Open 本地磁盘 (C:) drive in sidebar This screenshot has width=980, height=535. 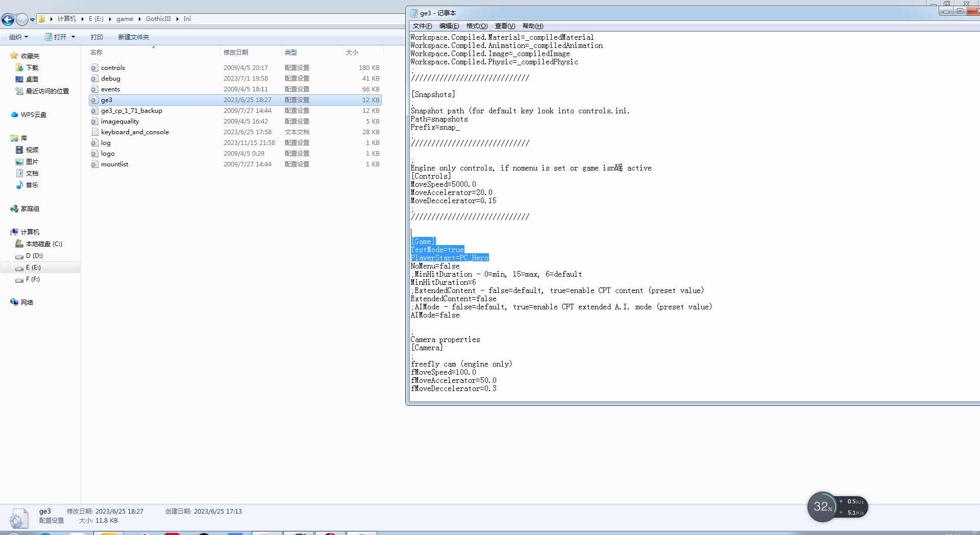click(43, 244)
